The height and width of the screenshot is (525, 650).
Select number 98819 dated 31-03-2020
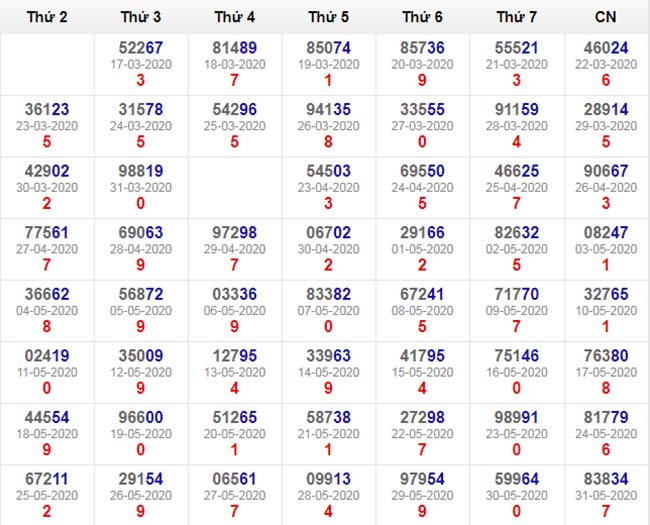click(141, 171)
